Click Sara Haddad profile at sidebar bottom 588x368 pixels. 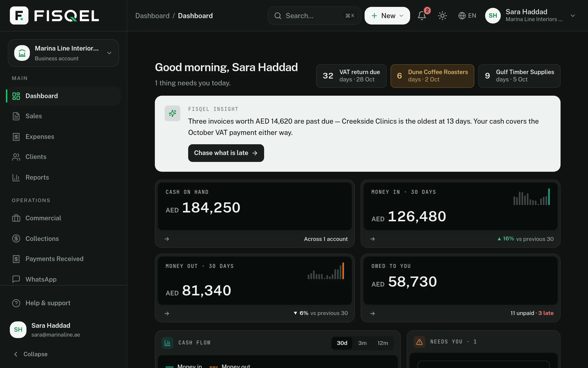coord(63,330)
